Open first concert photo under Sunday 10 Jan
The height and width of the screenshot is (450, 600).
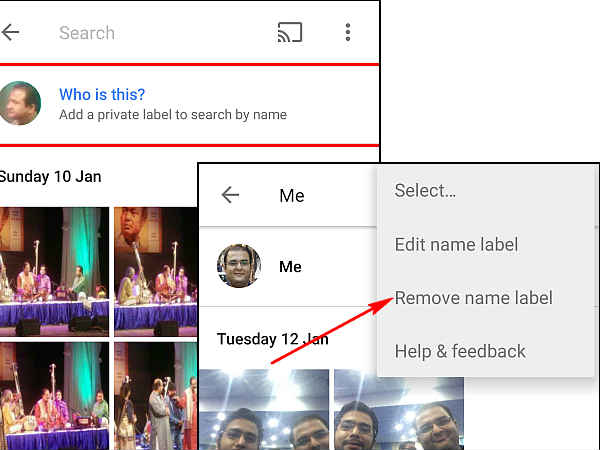(x=53, y=270)
